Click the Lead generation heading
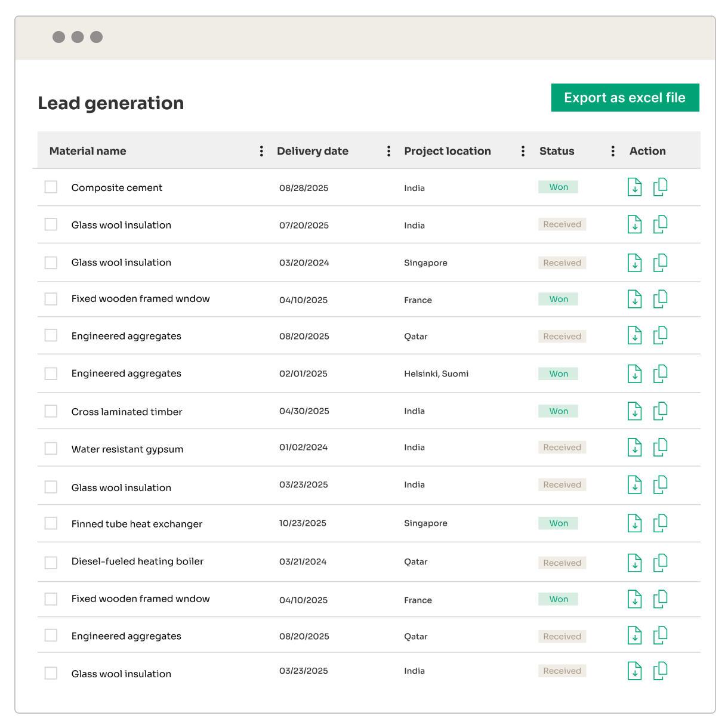This screenshot has width=728, height=728. (111, 103)
